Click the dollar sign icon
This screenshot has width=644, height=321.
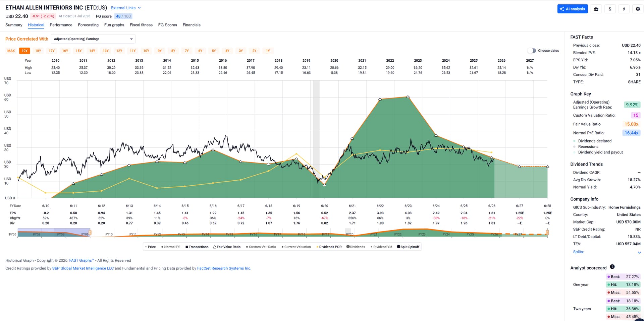pyautogui.click(x=610, y=9)
